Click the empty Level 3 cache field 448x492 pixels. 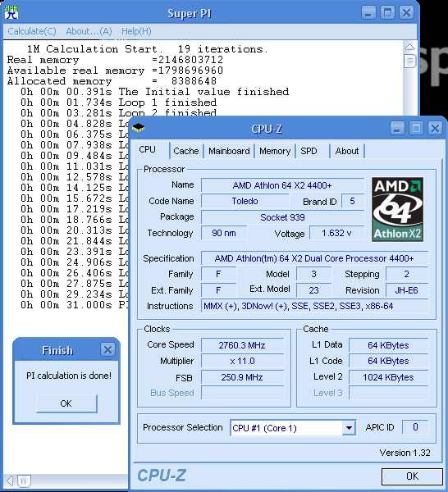point(388,393)
